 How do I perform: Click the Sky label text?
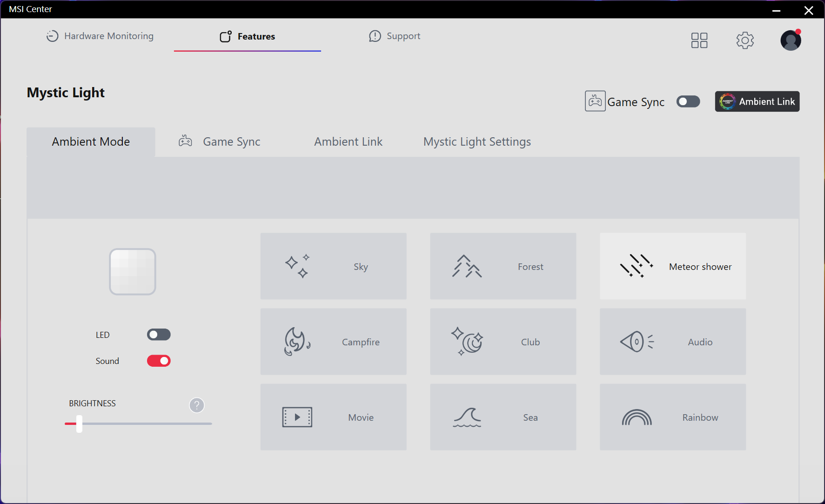(361, 267)
